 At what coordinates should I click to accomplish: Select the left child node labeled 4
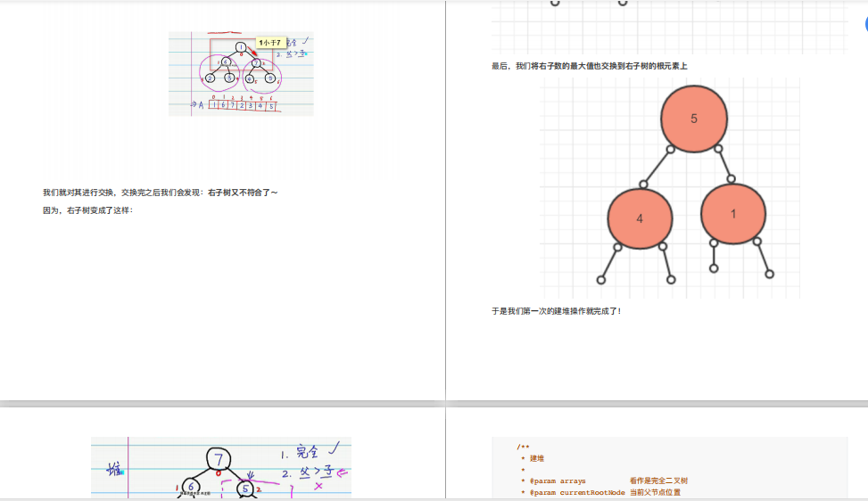click(x=640, y=219)
